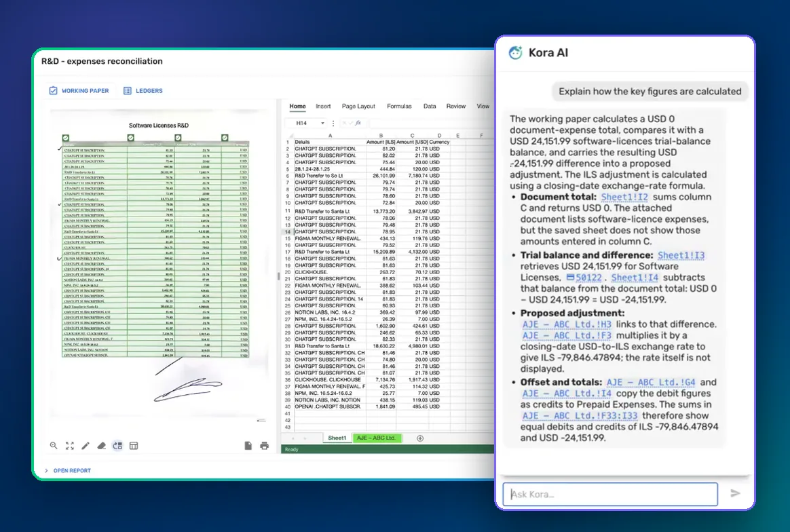Select the AJE – ABC Ltd. sheet tab

click(376, 438)
